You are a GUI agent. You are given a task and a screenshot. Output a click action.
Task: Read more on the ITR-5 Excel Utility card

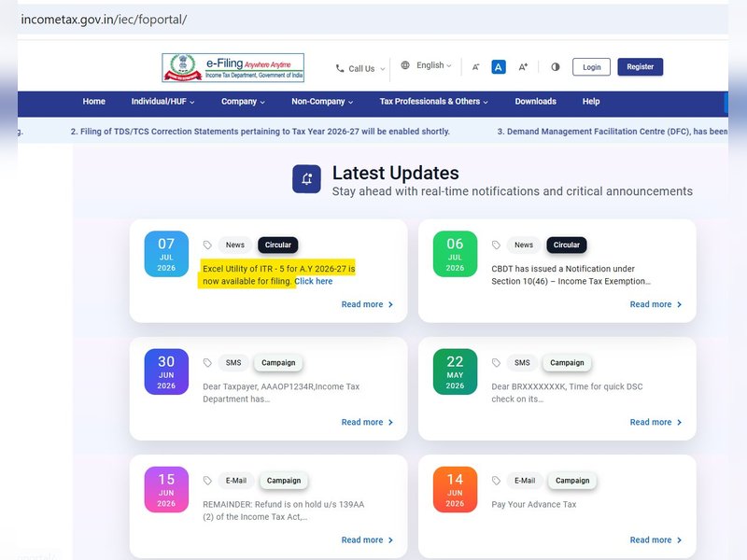pos(367,304)
